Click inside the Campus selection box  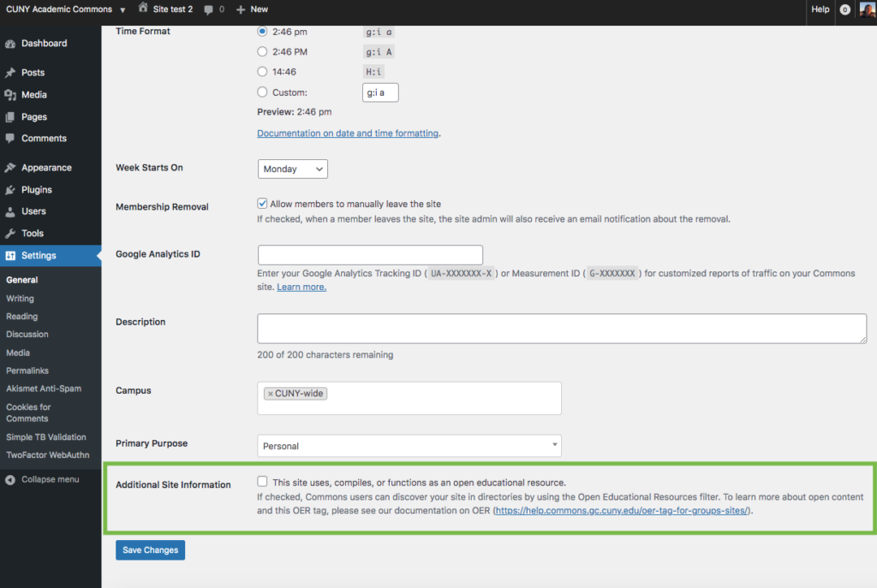point(409,399)
